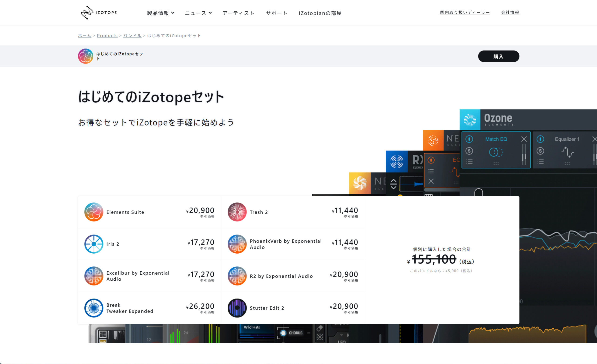597x364 pixels.
Task: Click the はじめてのiZotopeセット page heading
Action: click(x=151, y=97)
